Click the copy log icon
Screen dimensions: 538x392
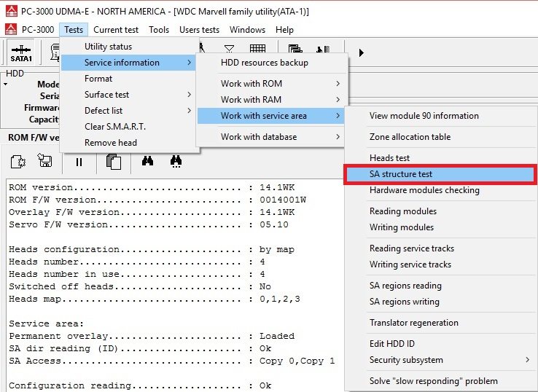(114, 161)
